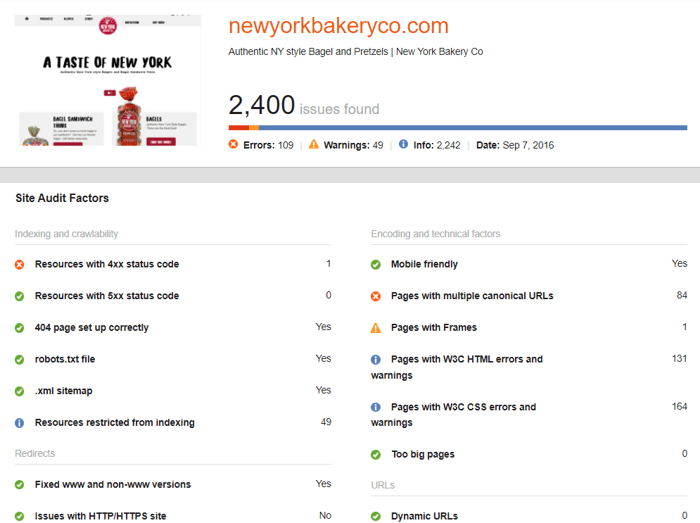Click the orange Warnings triangle in summary
Image resolution: width=700 pixels, height=523 pixels.
click(314, 144)
